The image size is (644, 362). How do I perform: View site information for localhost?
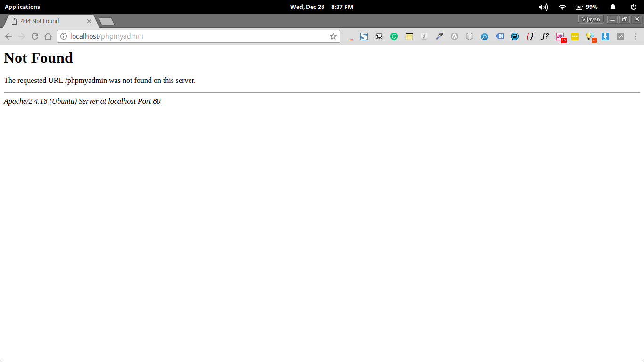coord(64,36)
